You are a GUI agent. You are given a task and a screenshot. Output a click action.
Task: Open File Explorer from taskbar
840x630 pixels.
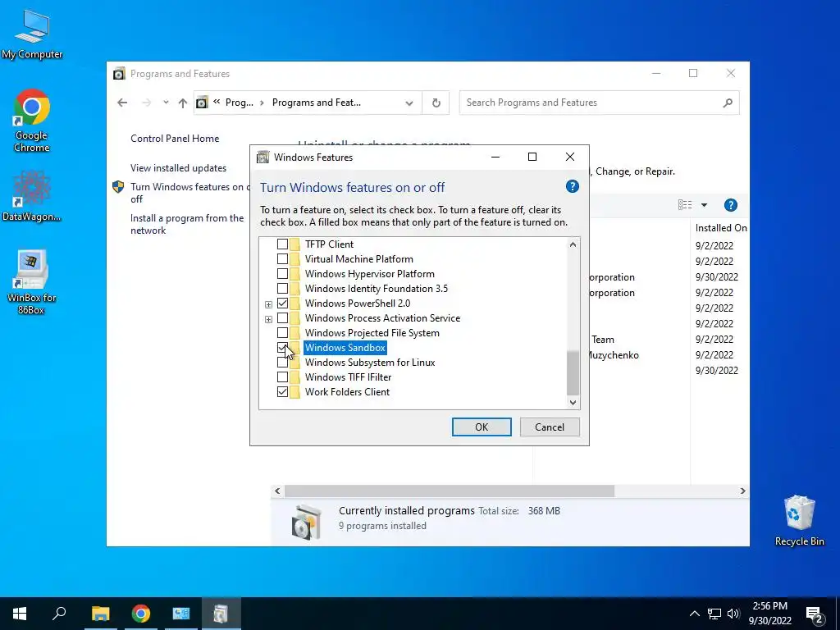point(100,614)
